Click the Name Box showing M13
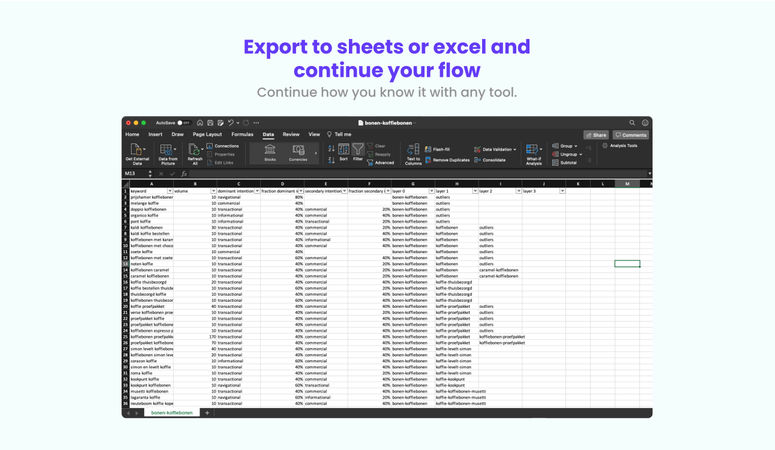Viewport: 775px width, 450px height. pyautogui.click(x=135, y=174)
